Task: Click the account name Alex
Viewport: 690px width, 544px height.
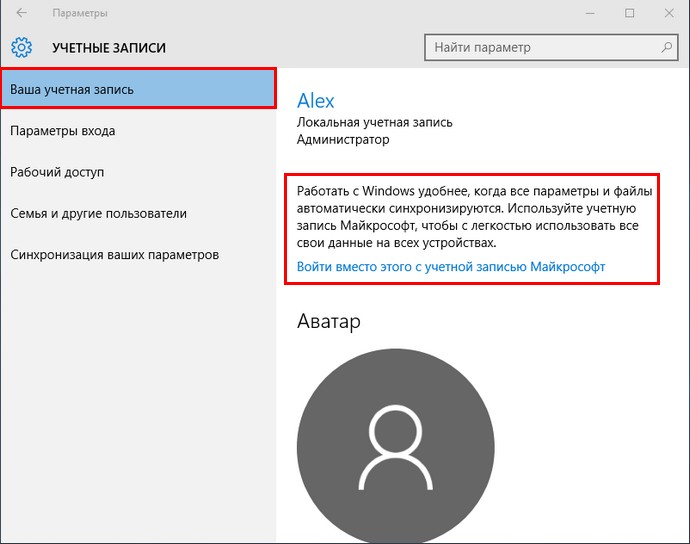Action: 316,101
